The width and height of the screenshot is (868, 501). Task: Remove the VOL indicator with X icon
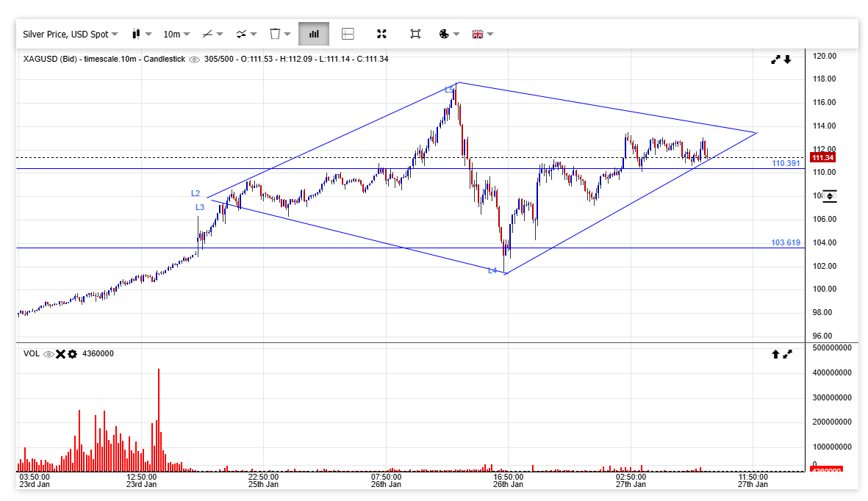pyautogui.click(x=60, y=354)
